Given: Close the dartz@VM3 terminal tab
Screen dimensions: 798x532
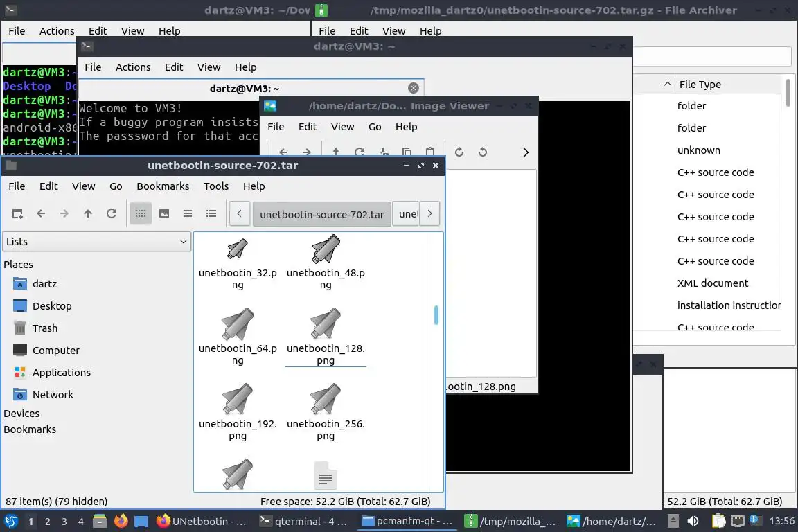Looking at the screenshot, I should coord(414,88).
